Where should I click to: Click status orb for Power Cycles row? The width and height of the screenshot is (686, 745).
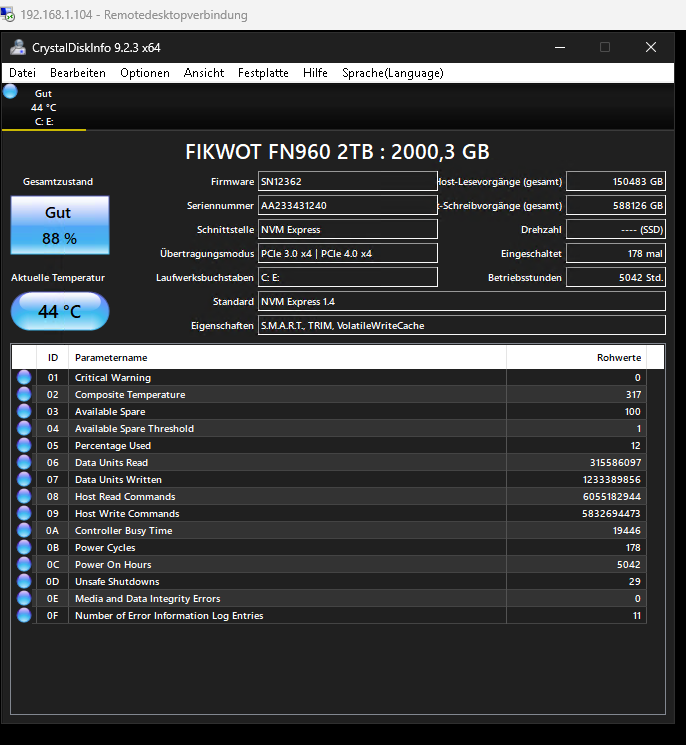24,547
